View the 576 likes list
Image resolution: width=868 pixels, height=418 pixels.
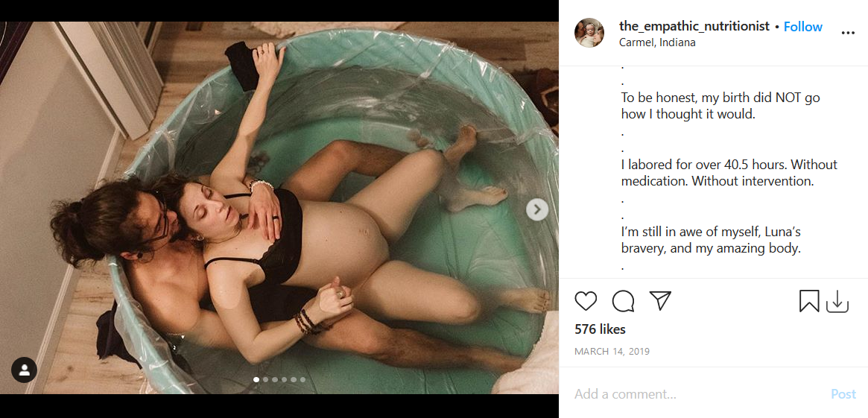pyautogui.click(x=600, y=329)
